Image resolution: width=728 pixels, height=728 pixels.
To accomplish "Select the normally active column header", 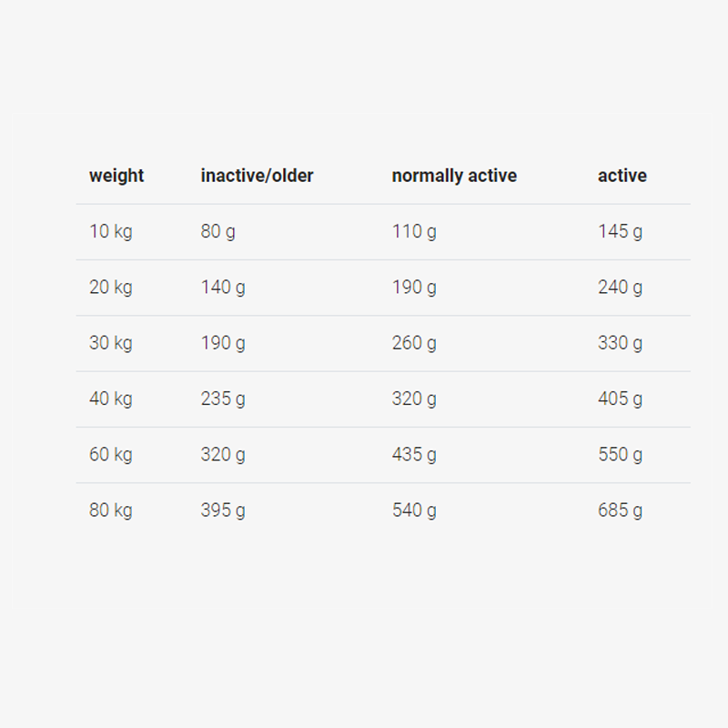I will [x=454, y=176].
